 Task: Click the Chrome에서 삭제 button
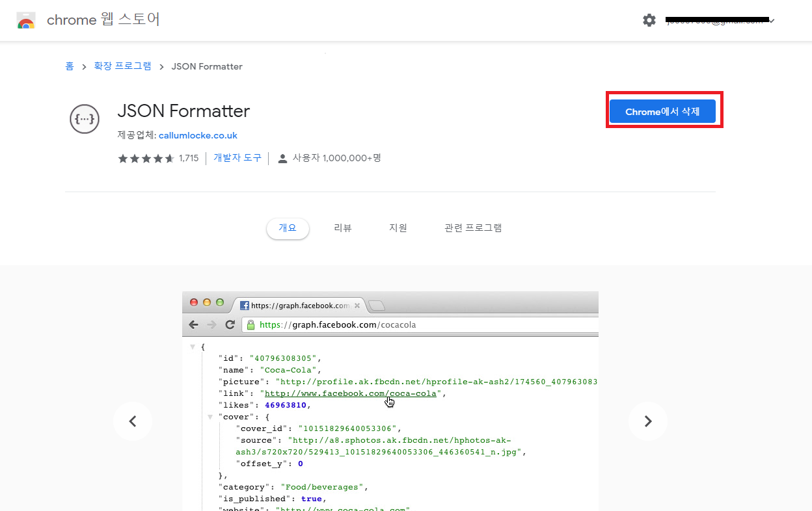(x=662, y=111)
